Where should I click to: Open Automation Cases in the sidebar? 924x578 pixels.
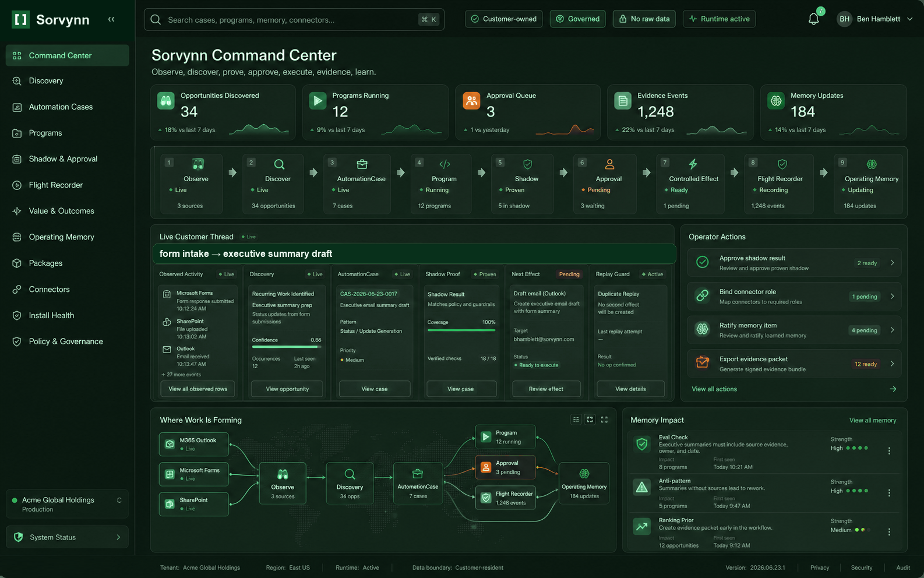pyautogui.click(x=68, y=107)
